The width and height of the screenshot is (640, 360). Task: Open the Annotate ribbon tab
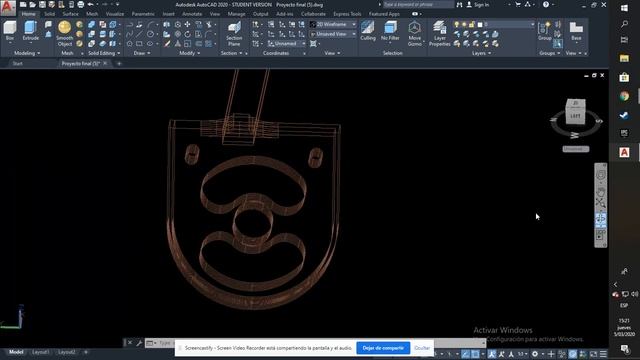point(192,14)
